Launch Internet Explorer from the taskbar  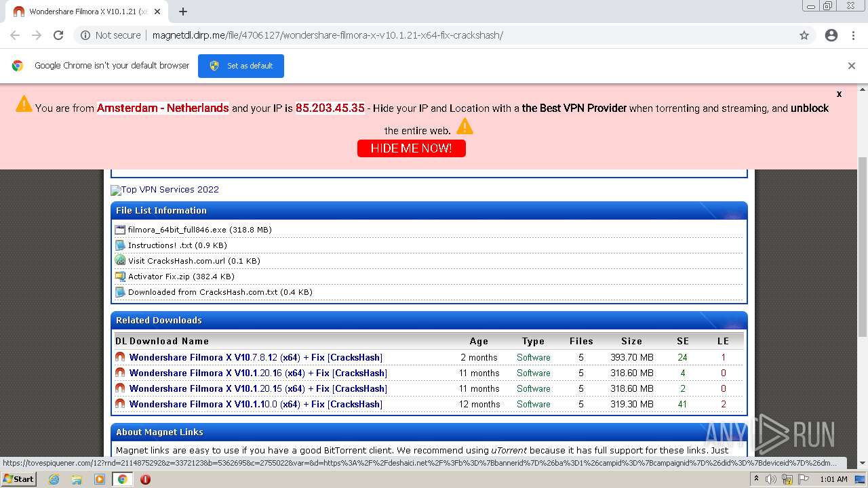tap(54, 479)
